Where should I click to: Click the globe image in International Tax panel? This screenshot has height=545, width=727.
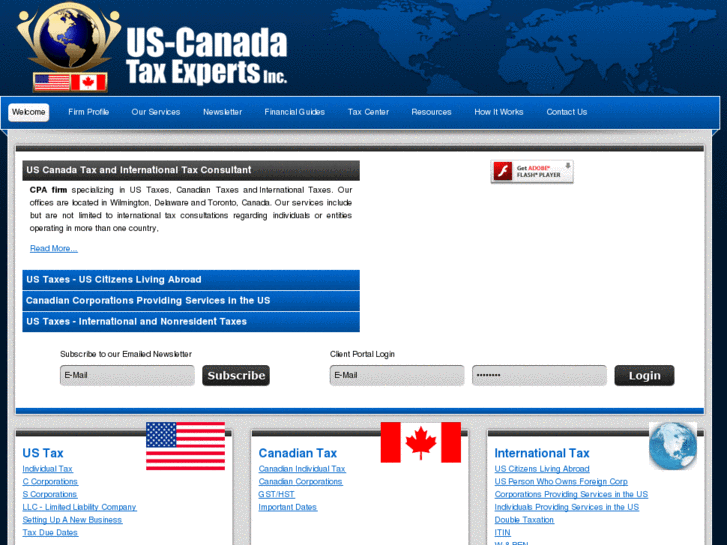[673, 445]
